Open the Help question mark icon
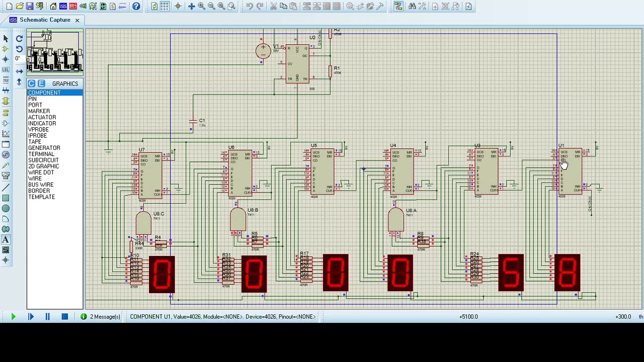 136,7
